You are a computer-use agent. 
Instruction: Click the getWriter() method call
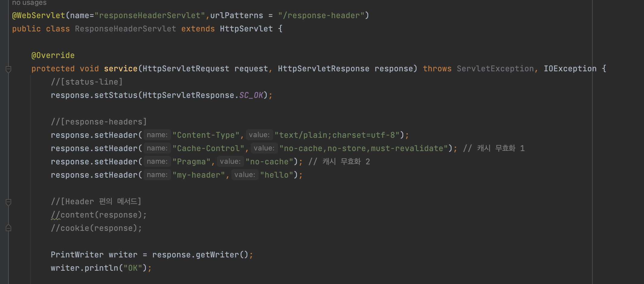[x=222, y=255]
